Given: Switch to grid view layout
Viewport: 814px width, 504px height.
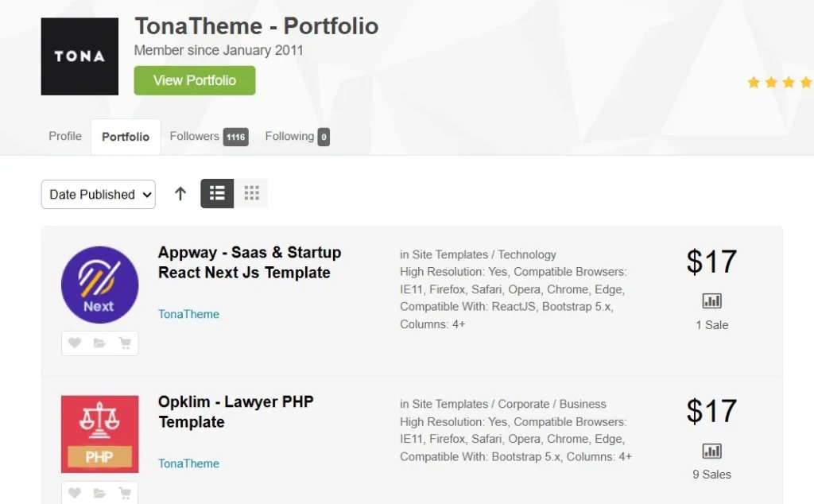Looking at the screenshot, I should 251,193.
